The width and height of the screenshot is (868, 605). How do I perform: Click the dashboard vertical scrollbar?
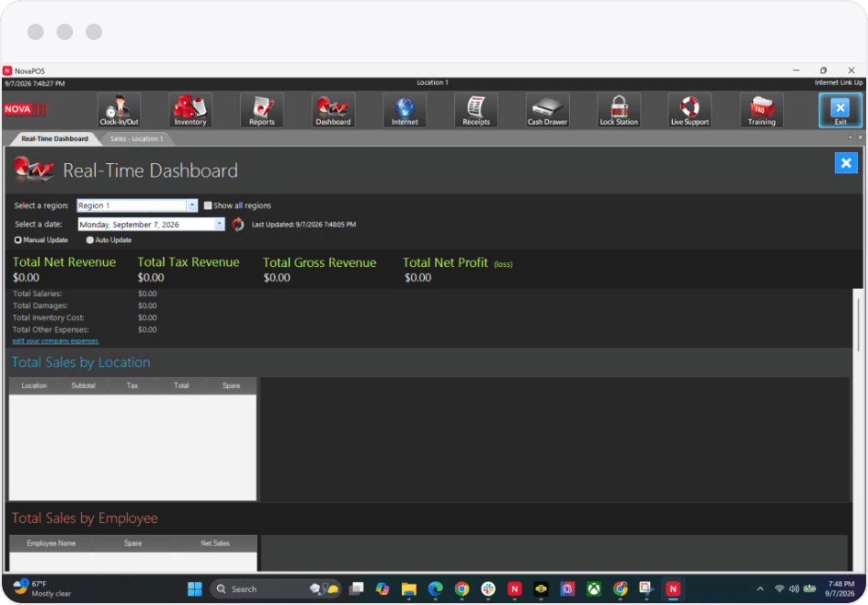tap(858, 325)
